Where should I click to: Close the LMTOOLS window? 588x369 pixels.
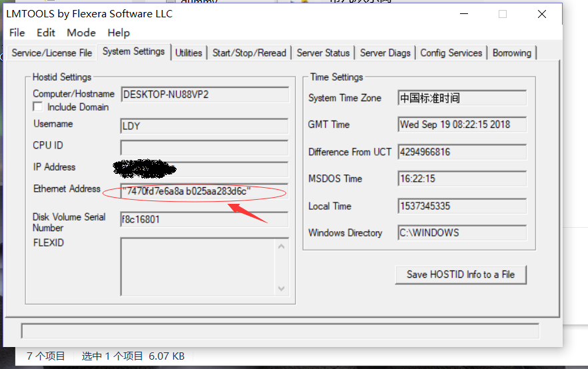click(x=542, y=14)
